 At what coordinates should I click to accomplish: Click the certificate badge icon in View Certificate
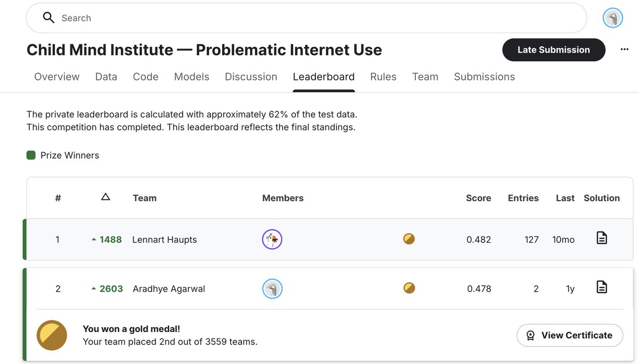click(530, 335)
